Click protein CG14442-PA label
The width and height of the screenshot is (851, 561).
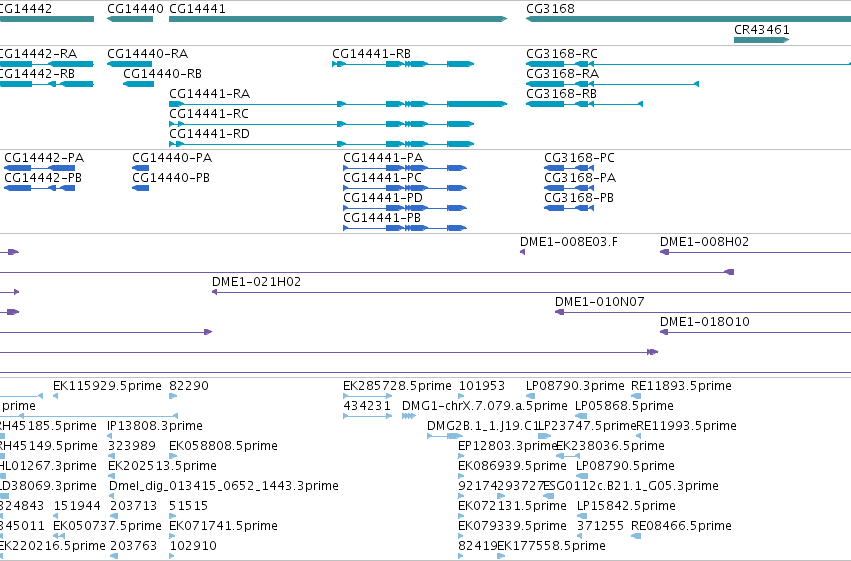tap(44, 158)
